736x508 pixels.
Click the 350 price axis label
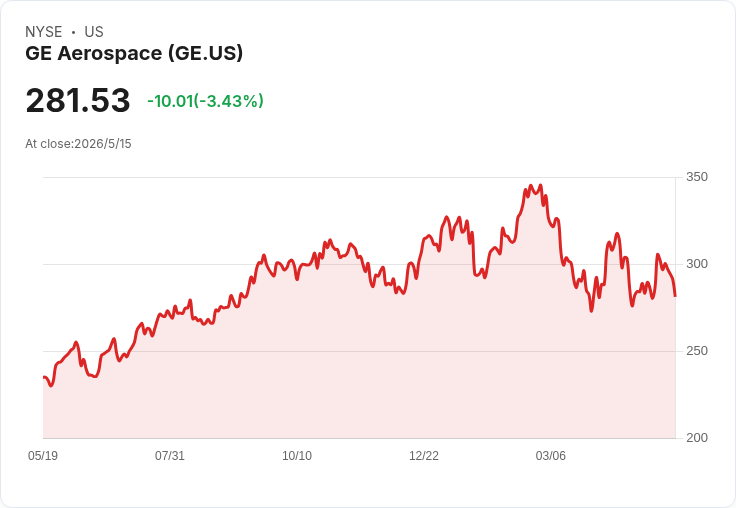[697, 177]
